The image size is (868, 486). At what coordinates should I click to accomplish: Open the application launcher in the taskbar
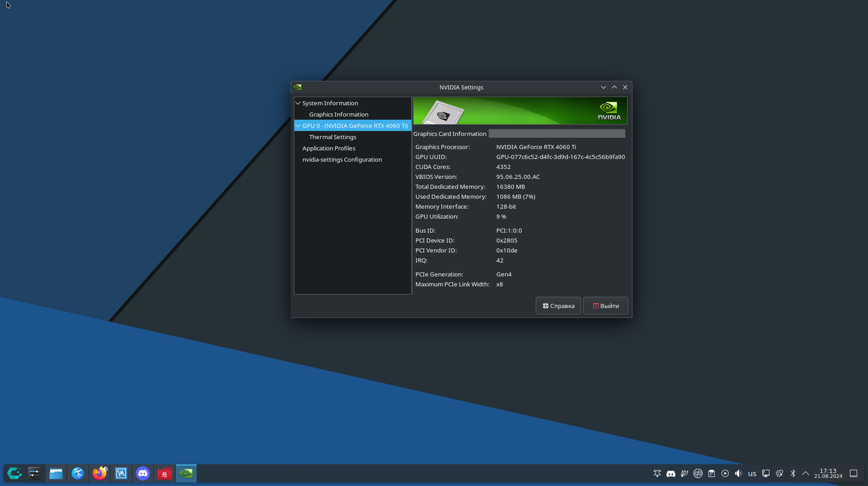pos(14,473)
